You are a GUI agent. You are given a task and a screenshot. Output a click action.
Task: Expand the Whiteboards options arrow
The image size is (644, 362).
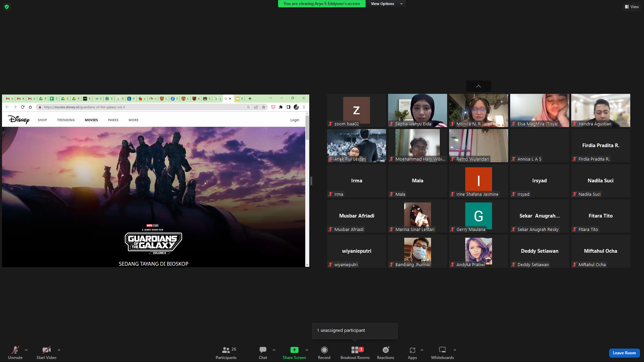pyautogui.click(x=455, y=350)
